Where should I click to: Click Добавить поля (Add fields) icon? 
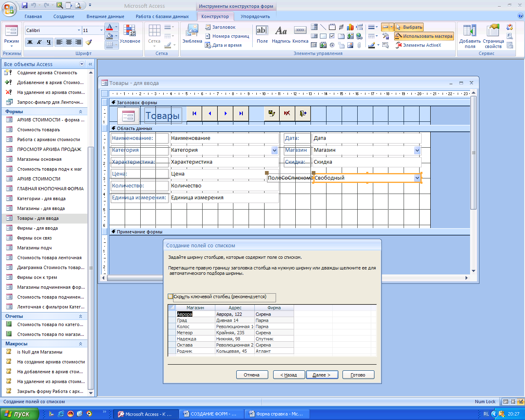[470, 36]
